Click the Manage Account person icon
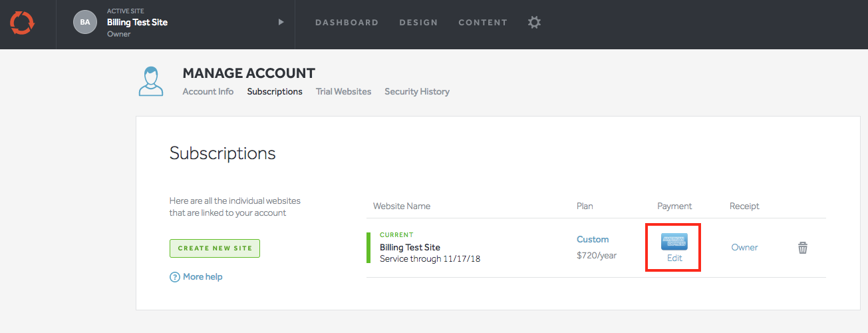This screenshot has width=868, height=333. 151,81
